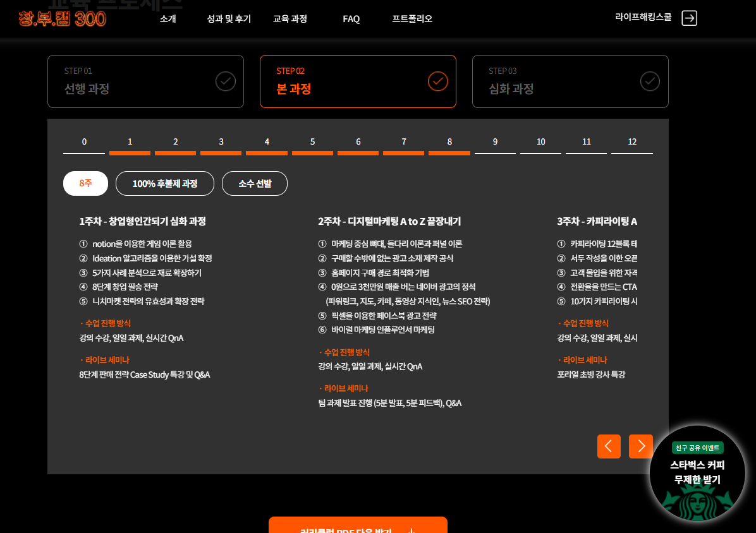Select the STEP 03 심화 과정 tab

coord(570,81)
